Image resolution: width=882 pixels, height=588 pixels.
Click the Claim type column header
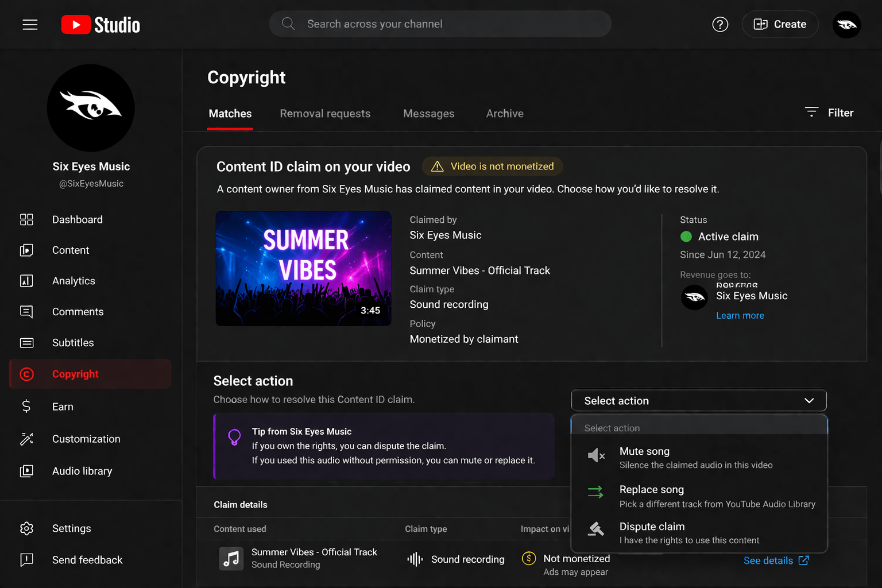click(425, 529)
